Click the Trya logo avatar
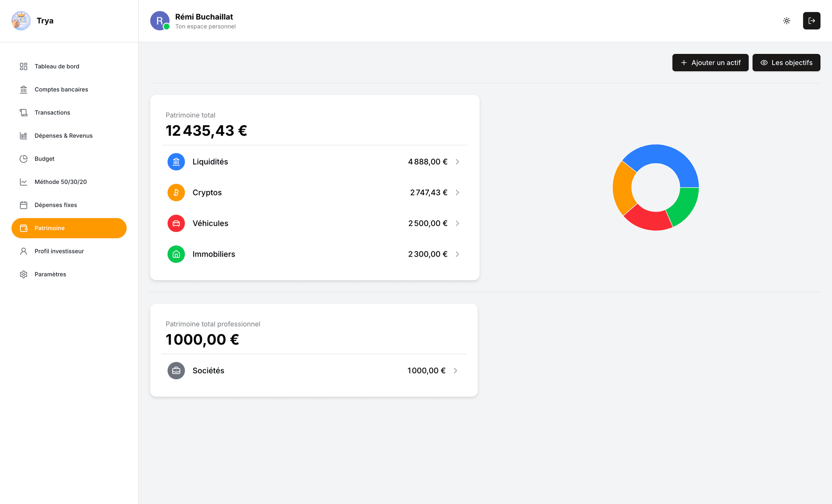832x504 pixels. coord(21,21)
